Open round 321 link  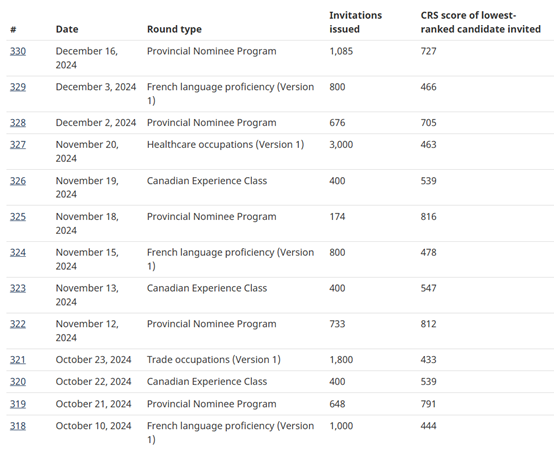[18, 360]
